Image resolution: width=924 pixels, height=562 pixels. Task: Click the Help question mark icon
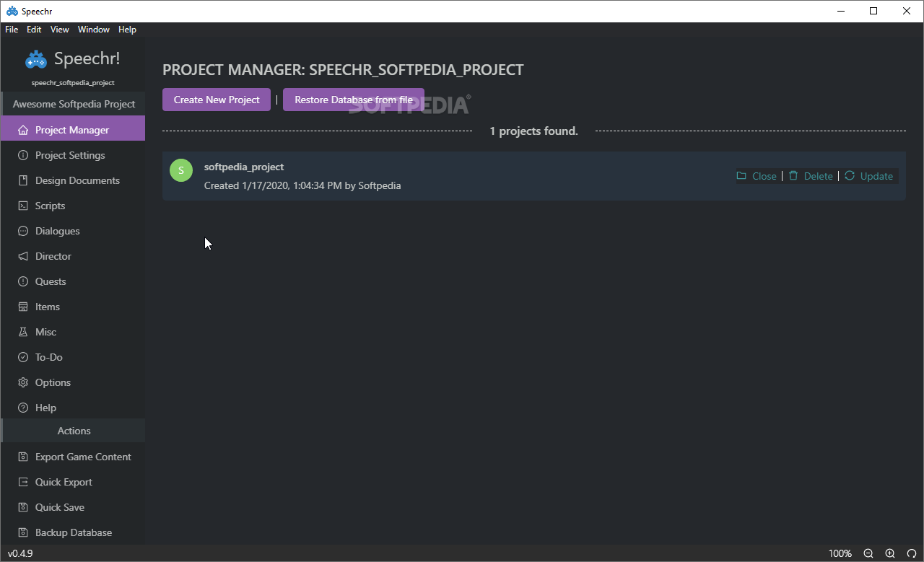click(x=23, y=408)
